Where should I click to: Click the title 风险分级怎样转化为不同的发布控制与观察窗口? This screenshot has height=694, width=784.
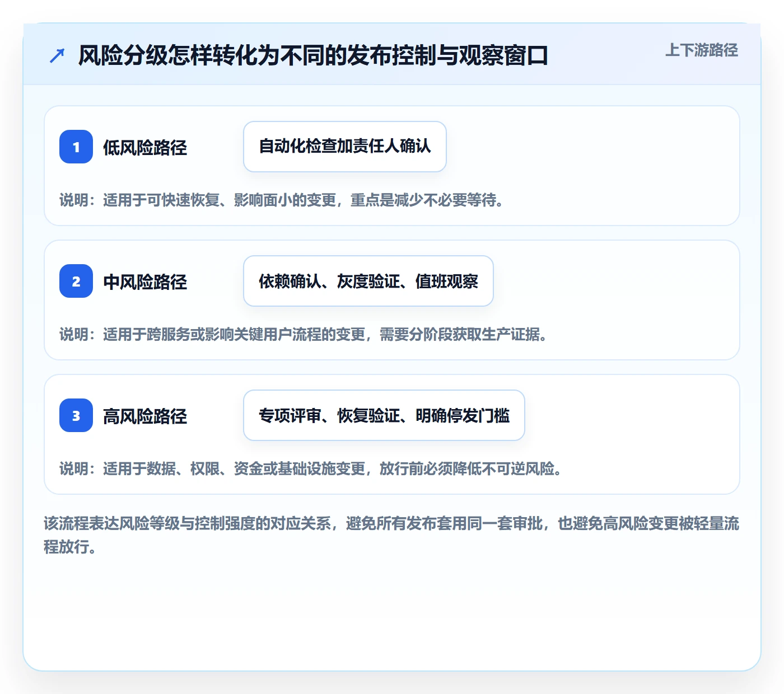click(x=313, y=55)
